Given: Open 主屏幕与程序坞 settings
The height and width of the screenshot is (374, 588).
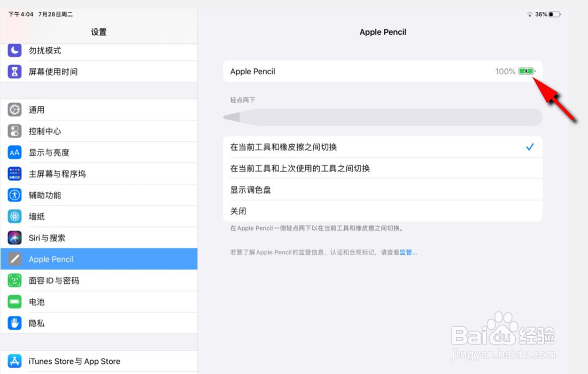Looking at the screenshot, I should [99, 174].
